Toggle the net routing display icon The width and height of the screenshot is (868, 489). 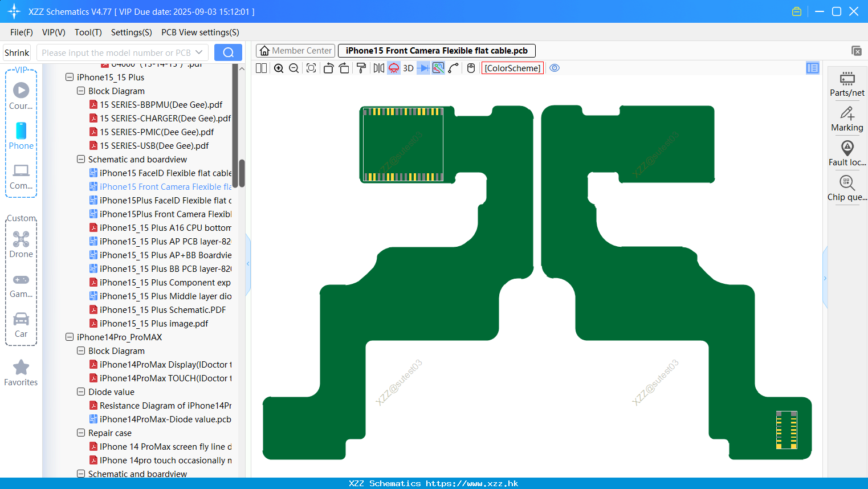tap(438, 68)
